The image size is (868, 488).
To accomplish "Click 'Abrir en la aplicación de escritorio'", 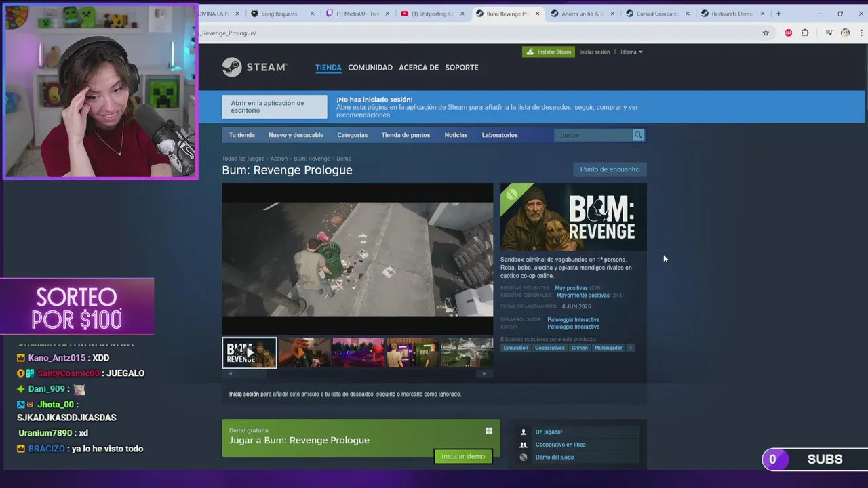I will click(275, 106).
